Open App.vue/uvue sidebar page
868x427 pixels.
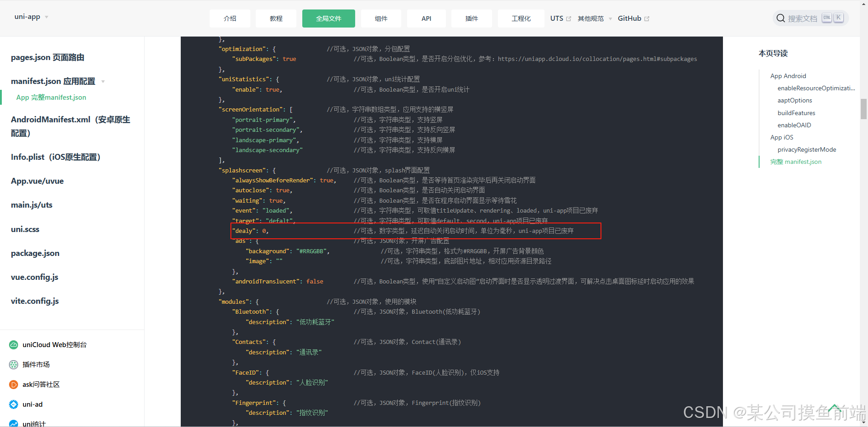(x=37, y=181)
